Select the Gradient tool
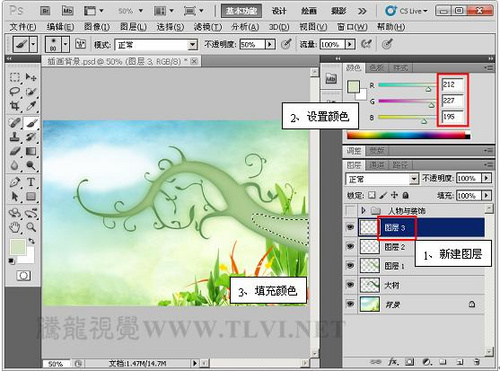500x371 pixels. [31, 151]
